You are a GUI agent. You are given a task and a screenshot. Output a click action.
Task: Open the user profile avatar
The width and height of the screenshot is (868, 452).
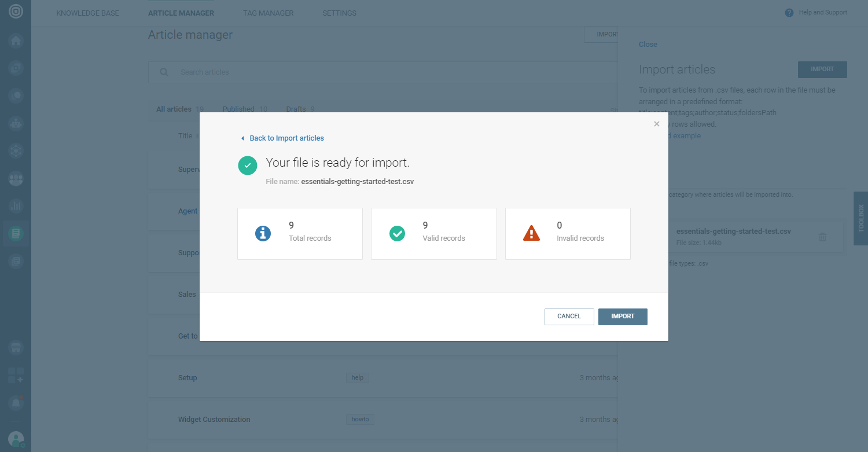click(x=16, y=439)
